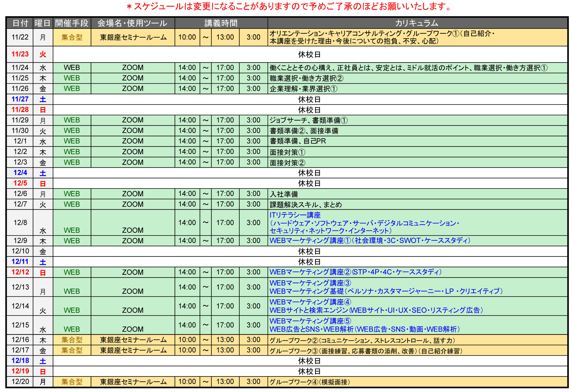Click the 12/15 date cell
572x392 pixels.
click(20, 325)
